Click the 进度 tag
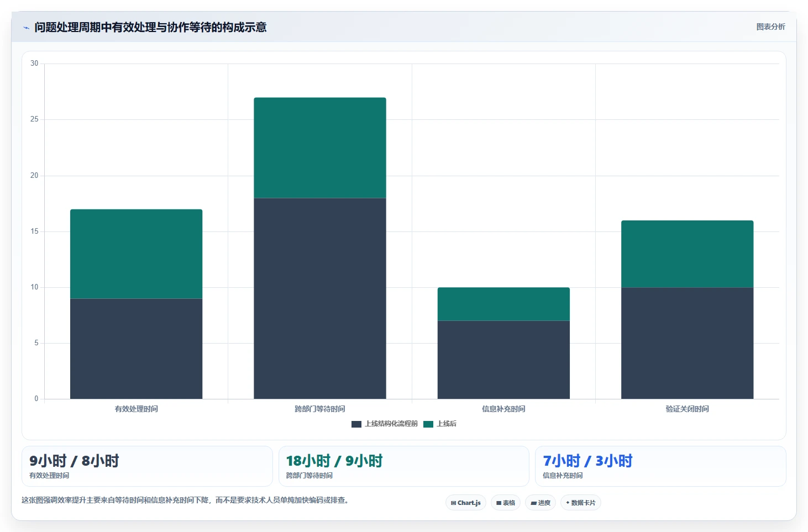This screenshot has width=808, height=532. [541, 503]
